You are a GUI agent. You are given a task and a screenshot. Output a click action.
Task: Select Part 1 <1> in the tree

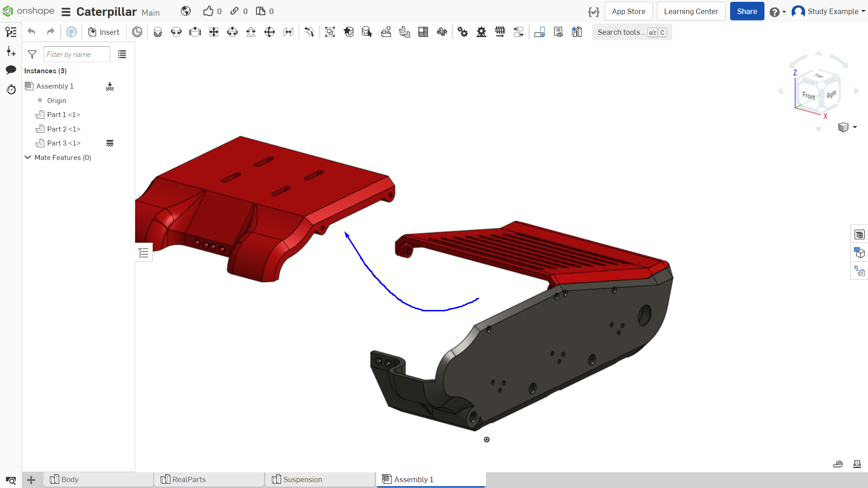[x=63, y=115]
